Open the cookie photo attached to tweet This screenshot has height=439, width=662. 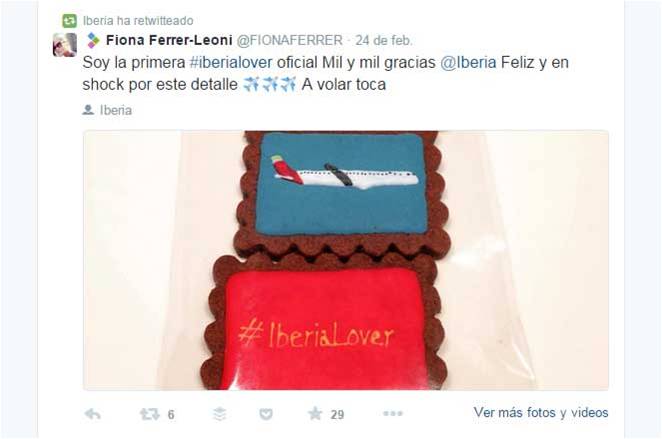346,260
